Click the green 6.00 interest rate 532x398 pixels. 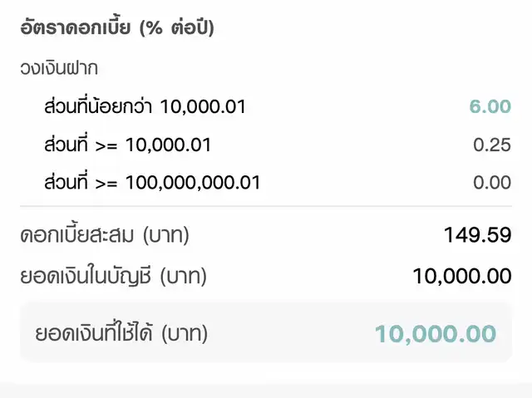490,106
